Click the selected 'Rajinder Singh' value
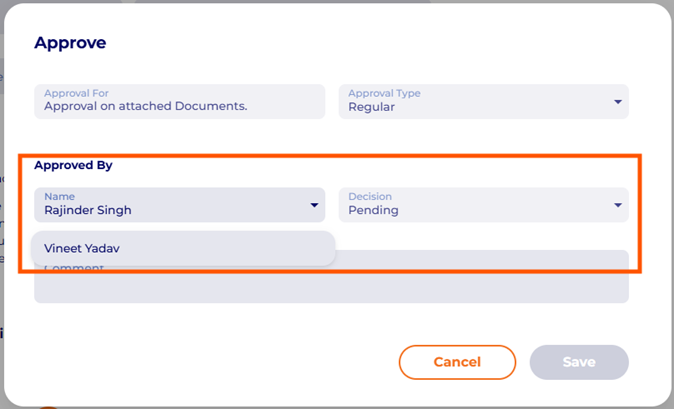Viewport: 674px width, 409px height. [88, 210]
